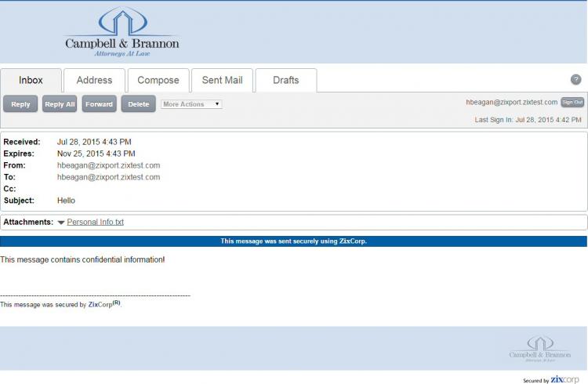Click the blue sent securely banner

293,241
